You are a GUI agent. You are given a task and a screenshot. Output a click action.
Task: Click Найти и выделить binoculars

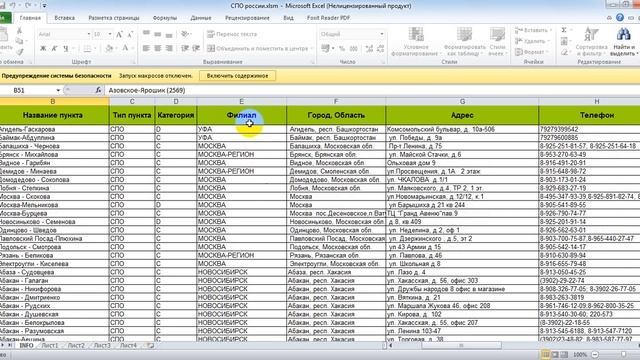tap(623, 42)
